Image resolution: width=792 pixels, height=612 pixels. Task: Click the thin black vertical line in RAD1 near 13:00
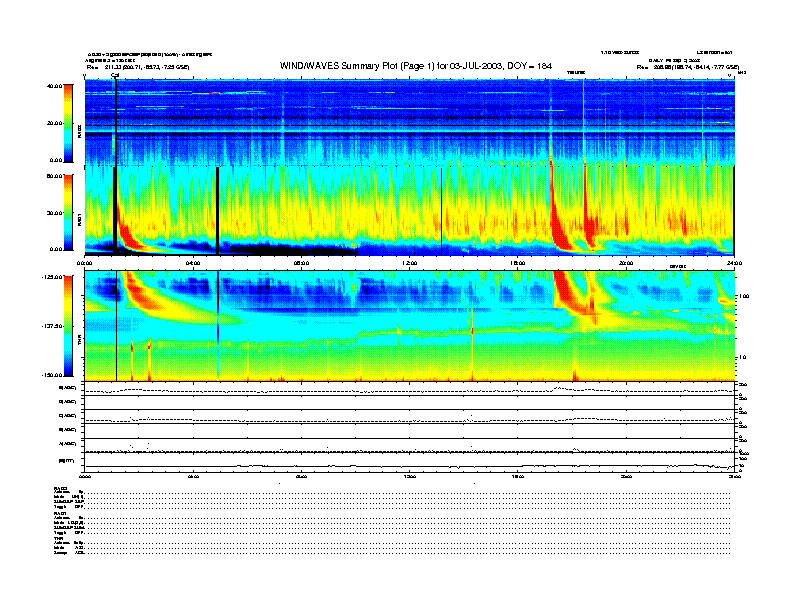click(441, 210)
